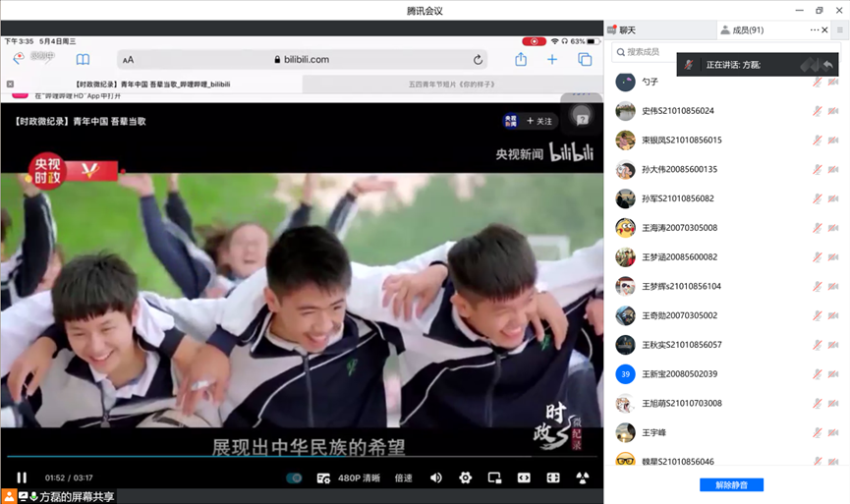Image resolution: width=850 pixels, height=504 pixels.
Task: Close the members panel with X
Action: pos(825,29)
